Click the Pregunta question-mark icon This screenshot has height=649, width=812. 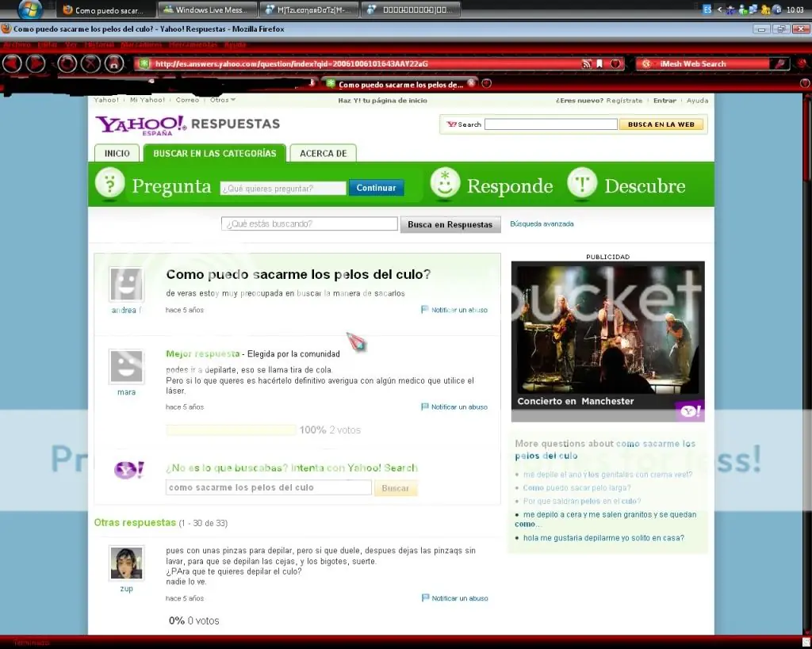(109, 184)
